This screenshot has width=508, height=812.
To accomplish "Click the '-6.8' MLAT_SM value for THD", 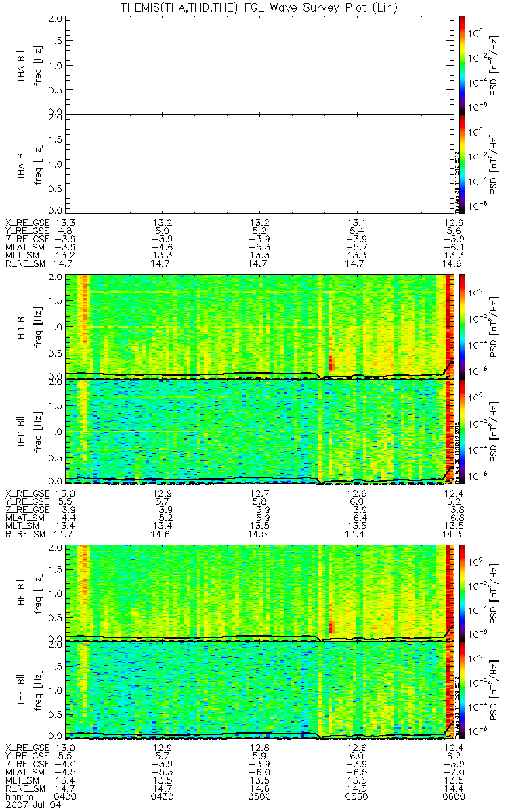I will click(x=453, y=518).
